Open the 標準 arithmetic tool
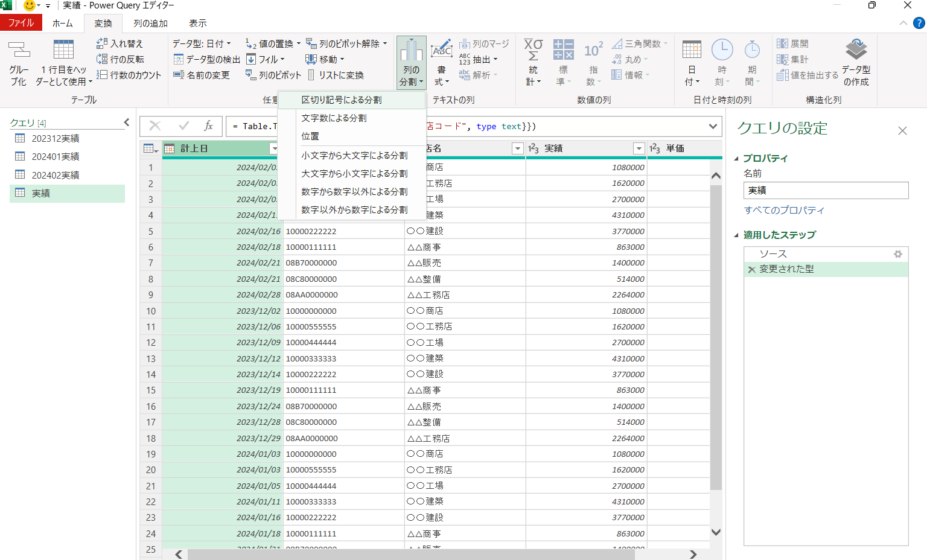 pos(563,63)
